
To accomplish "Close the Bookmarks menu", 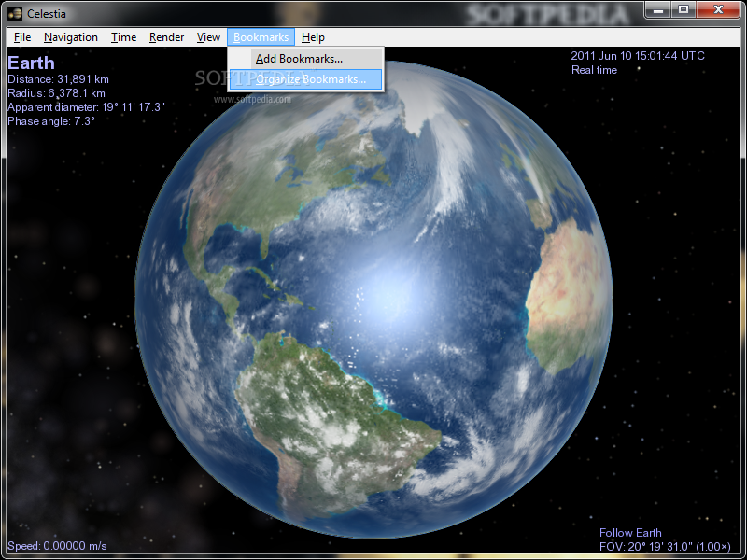I will (x=261, y=37).
